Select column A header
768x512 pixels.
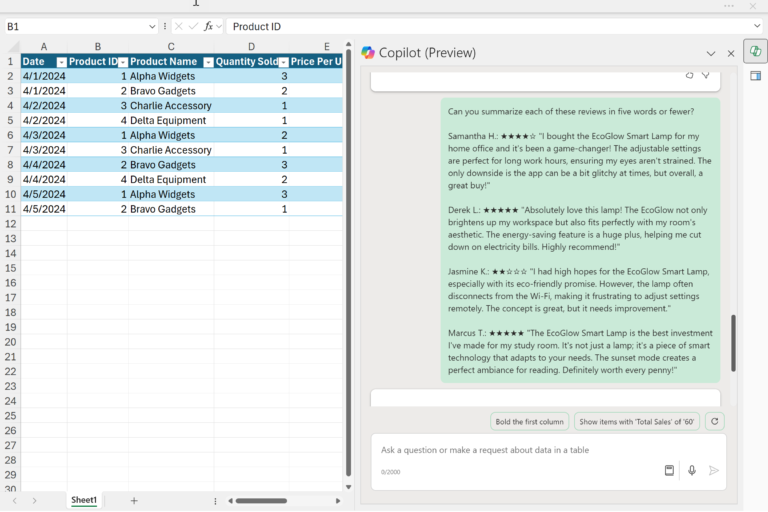click(x=44, y=47)
